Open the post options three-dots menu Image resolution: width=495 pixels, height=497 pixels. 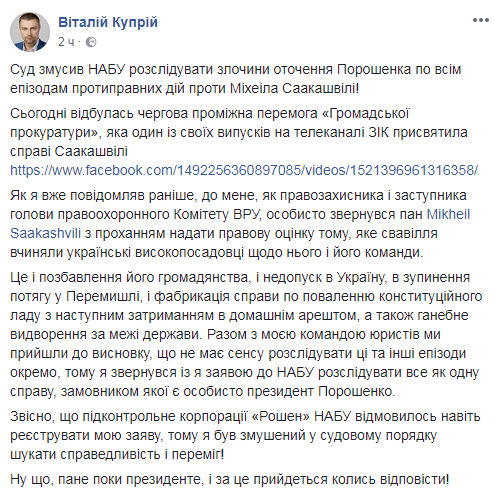[x=480, y=20]
